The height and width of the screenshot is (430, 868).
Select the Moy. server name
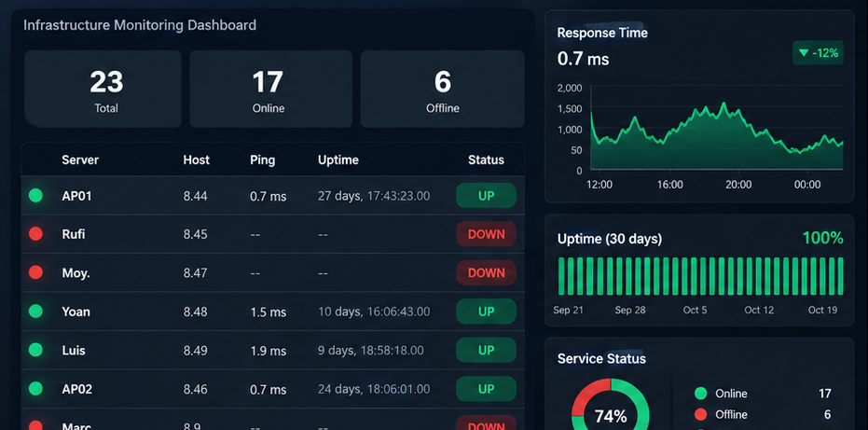coord(76,272)
